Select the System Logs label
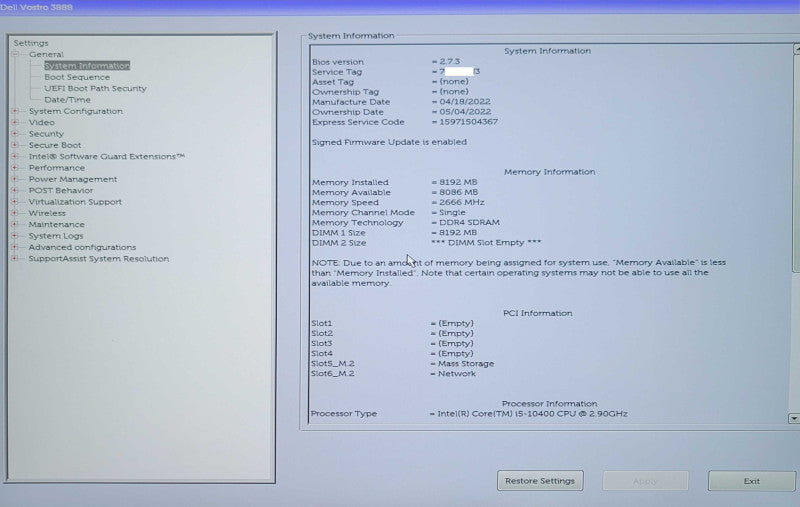Image resolution: width=800 pixels, height=507 pixels. click(56, 236)
